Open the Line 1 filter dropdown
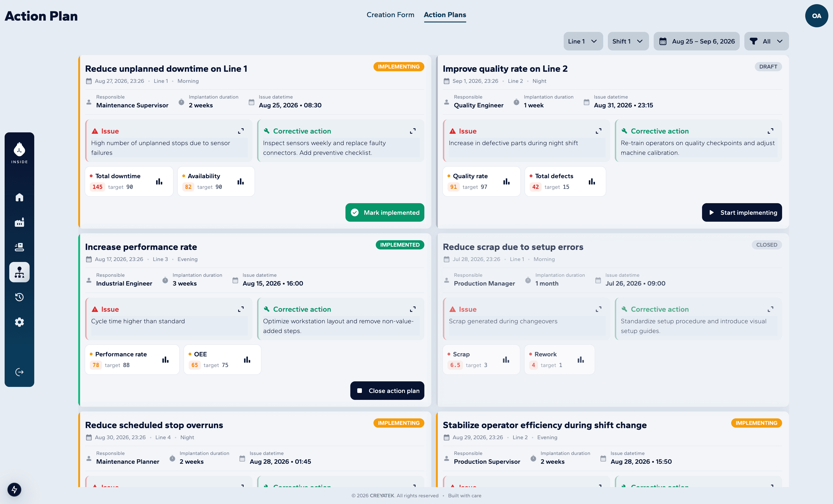The width and height of the screenshot is (833, 504). 583,41
